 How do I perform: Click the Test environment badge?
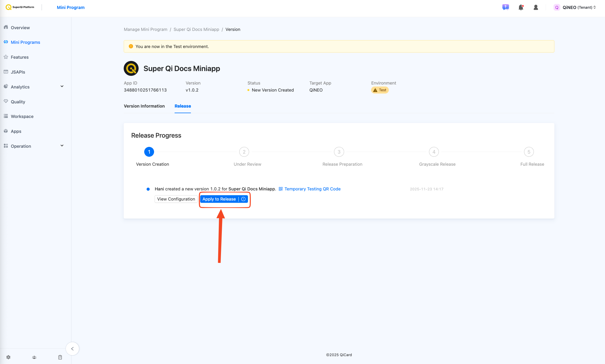pyautogui.click(x=380, y=90)
